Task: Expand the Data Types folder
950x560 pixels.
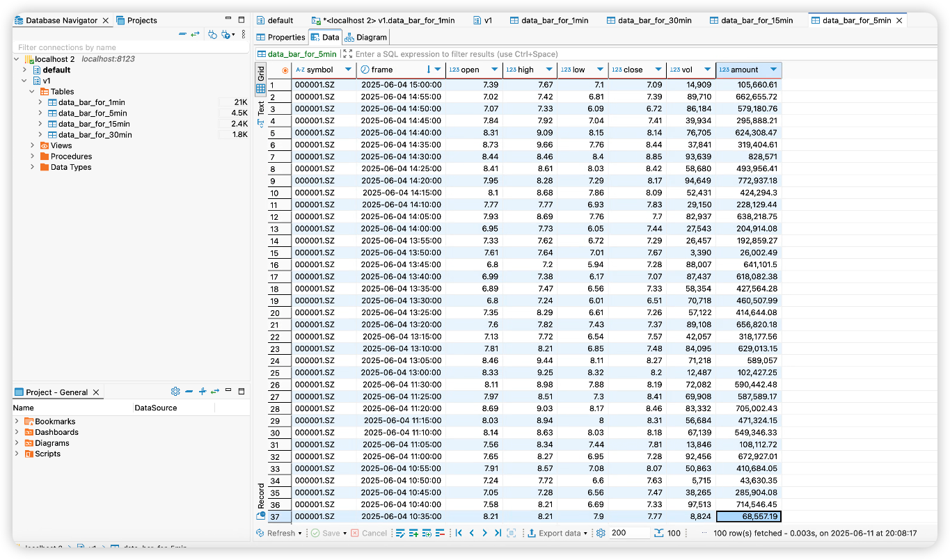Action: pyautogui.click(x=33, y=167)
